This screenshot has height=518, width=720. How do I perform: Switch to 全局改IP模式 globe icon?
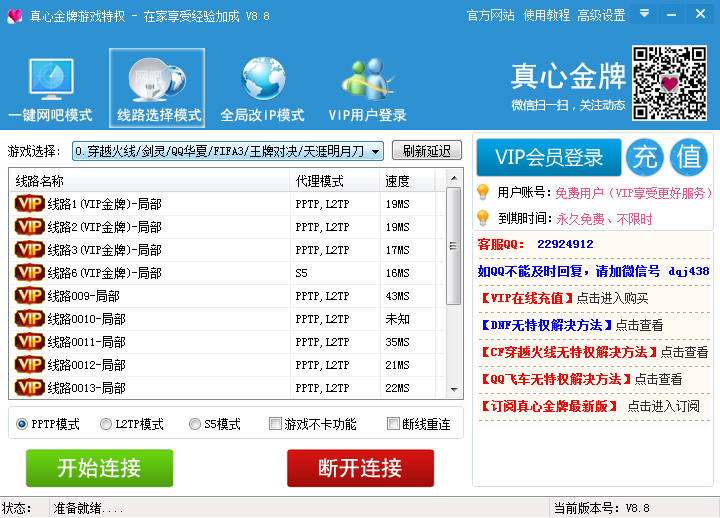point(263,79)
